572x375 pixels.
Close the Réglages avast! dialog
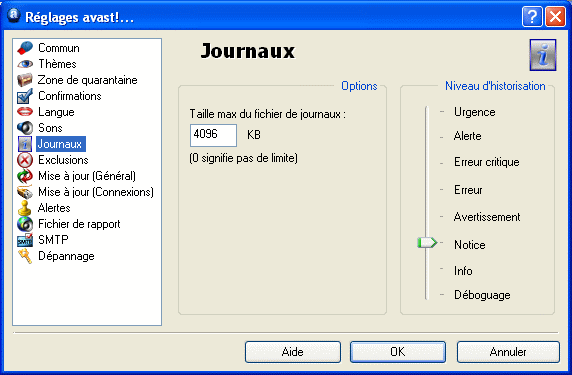point(555,17)
